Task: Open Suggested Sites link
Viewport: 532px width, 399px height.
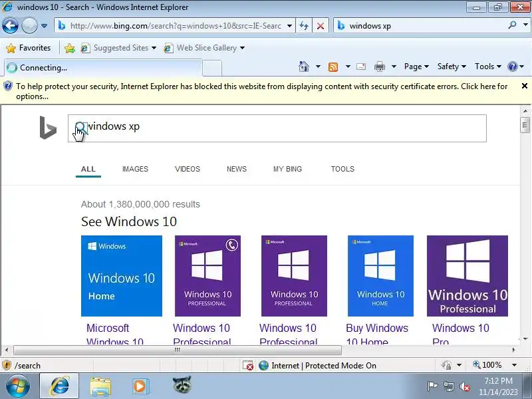Action: (x=118, y=48)
